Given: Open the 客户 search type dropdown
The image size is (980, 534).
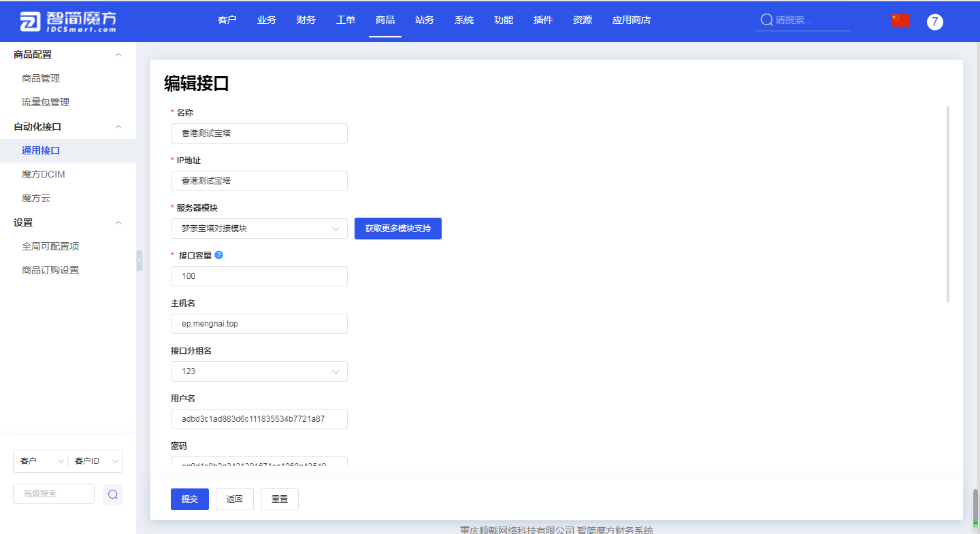Looking at the screenshot, I should [41, 461].
